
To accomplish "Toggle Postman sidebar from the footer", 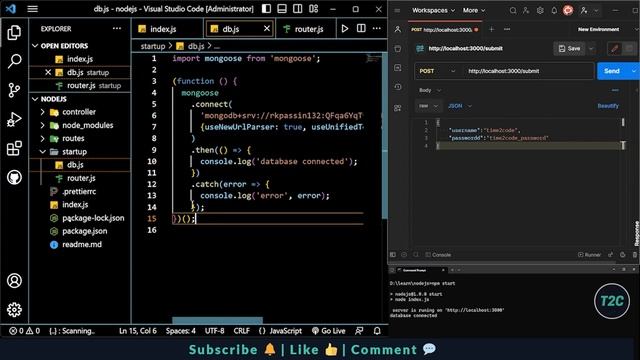I will (393, 255).
